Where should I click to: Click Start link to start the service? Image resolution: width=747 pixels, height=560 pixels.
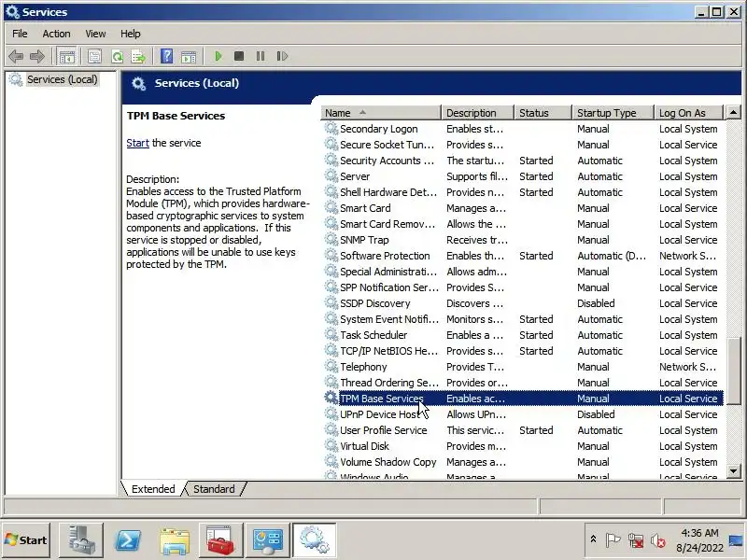(x=137, y=143)
